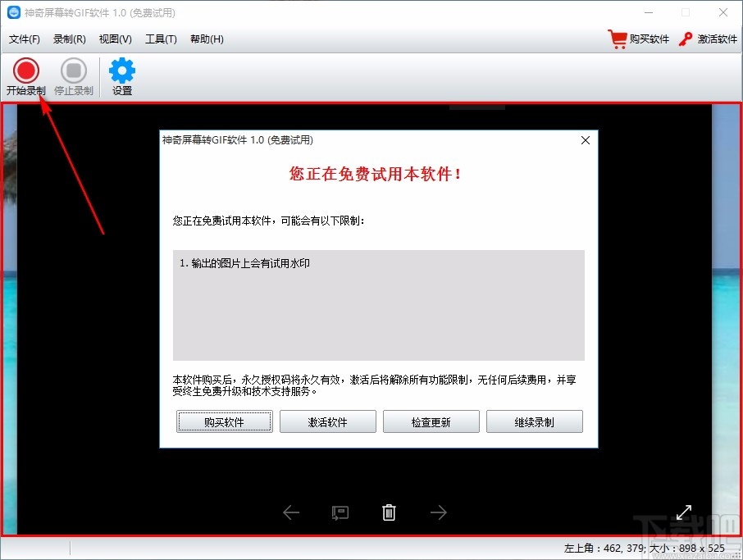743x560 pixels.
Task: Click the trash delete icon at the bottom
Action: [389, 512]
